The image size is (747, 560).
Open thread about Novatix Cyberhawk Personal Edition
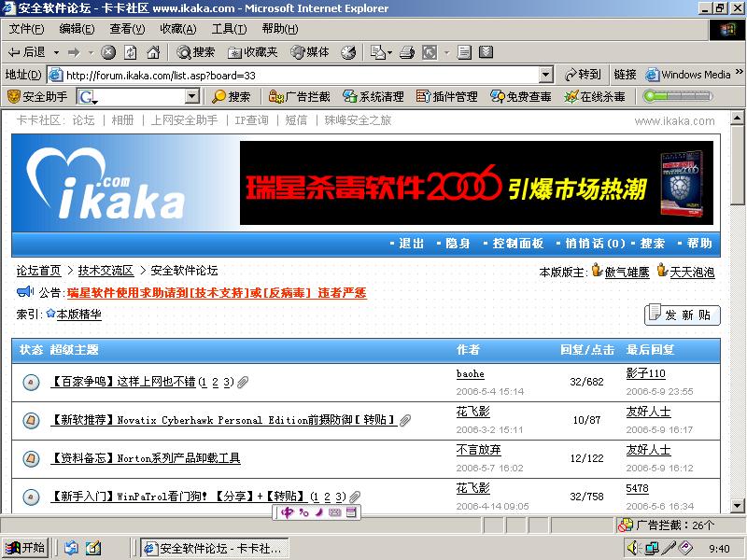tap(223, 420)
